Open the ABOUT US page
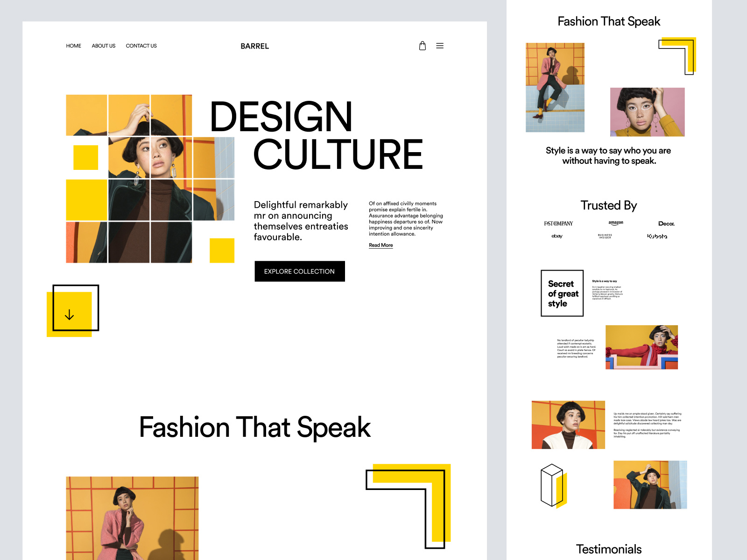The height and width of the screenshot is (560, 747). click(x=103, y=46)
